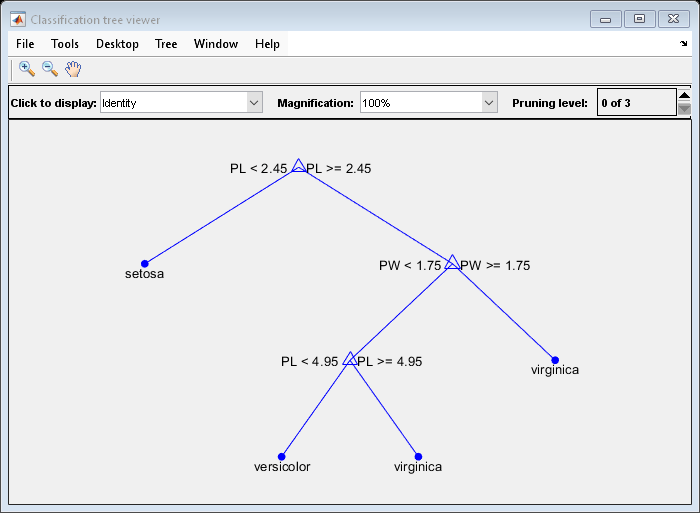Screen dimensions: 700x513
Task: Click the PW < 1.75 branch triangle node
Action: (x=452, y=263)
